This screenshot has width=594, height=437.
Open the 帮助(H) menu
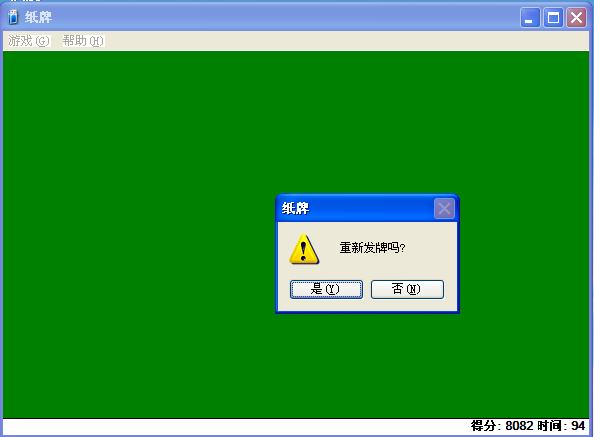click(x=83, y=41)
